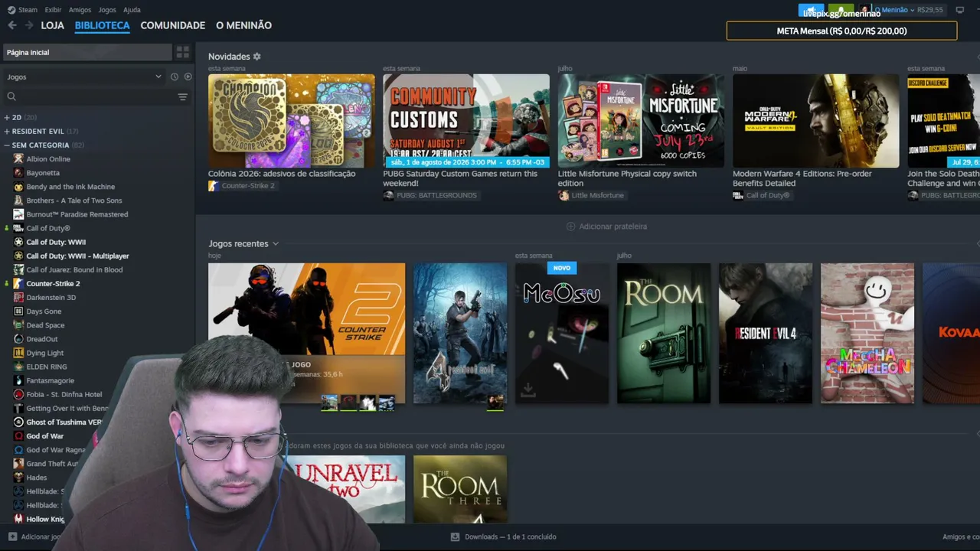Open the Jogos library filter dropdown
This screenshot has height=551, width=980.
click(84, 77)
